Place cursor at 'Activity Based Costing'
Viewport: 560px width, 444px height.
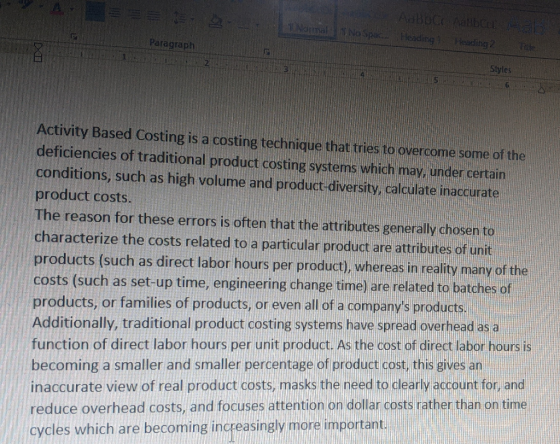110,135
